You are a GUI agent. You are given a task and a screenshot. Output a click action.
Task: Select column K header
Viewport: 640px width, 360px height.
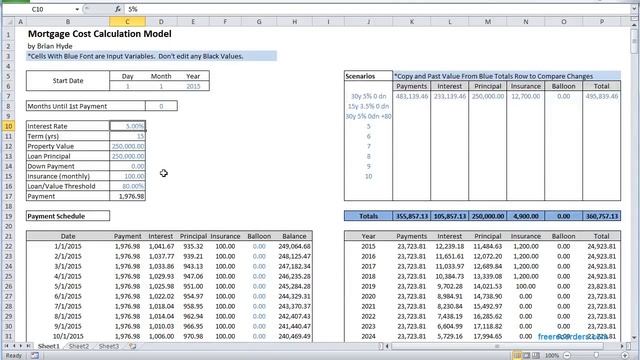click(411, 22)
